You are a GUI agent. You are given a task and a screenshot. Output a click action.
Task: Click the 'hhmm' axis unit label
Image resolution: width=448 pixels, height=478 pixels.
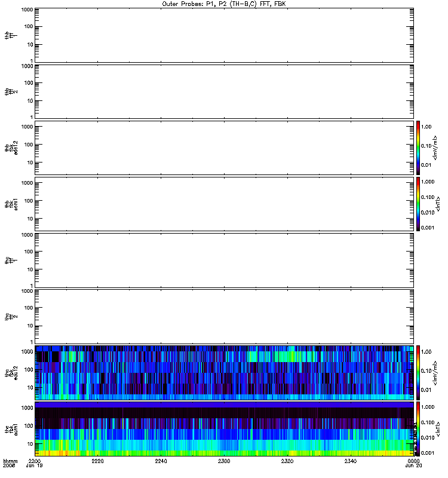coord(10,461)
